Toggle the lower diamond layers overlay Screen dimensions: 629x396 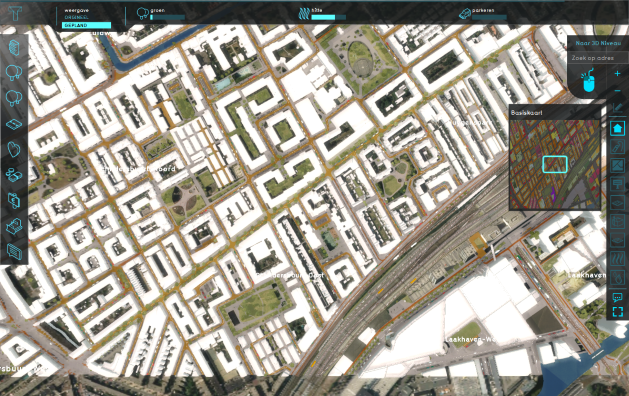(617, 240)
